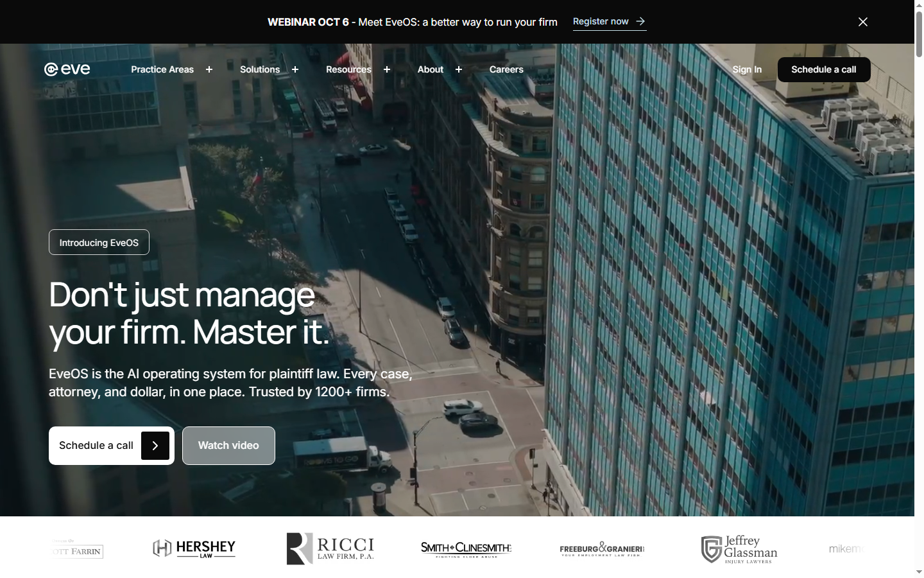Click the Sign In link
The height and width of the screenshot is (578, 924).
pyautogui.click(x=747, y=69)
